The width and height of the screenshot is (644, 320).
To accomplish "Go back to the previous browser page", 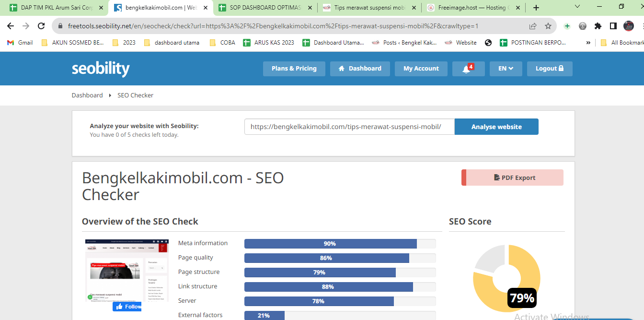I will pos(11,26).
